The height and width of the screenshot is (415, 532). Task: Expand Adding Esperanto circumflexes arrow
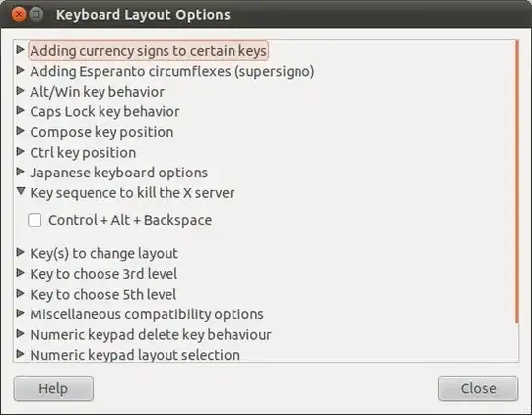[21, 71]
